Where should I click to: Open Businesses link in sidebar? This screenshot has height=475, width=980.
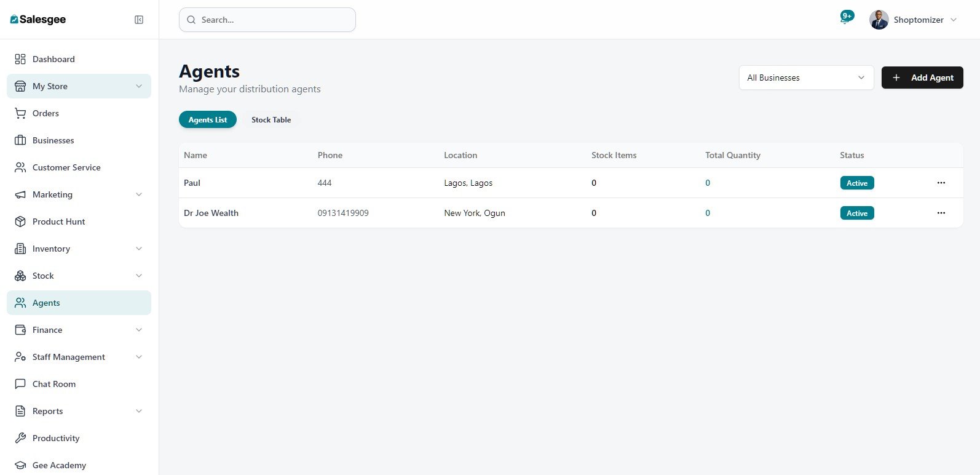(79, 140)
